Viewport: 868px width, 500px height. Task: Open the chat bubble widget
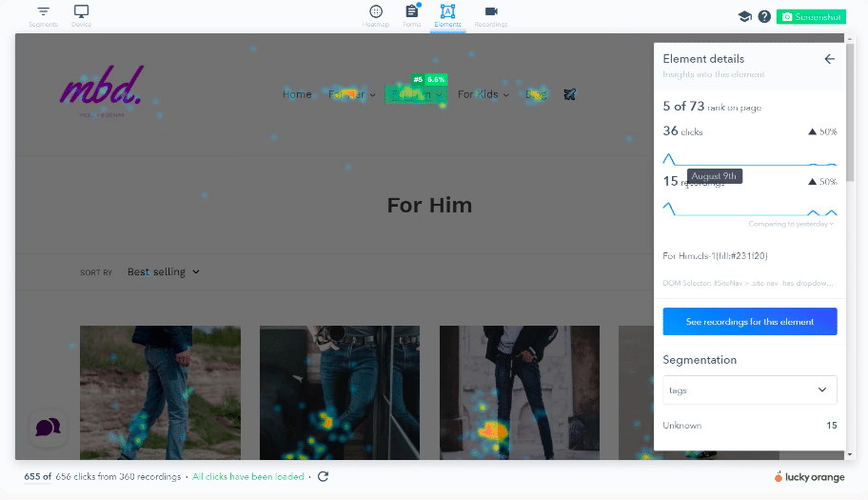[48, 428]
